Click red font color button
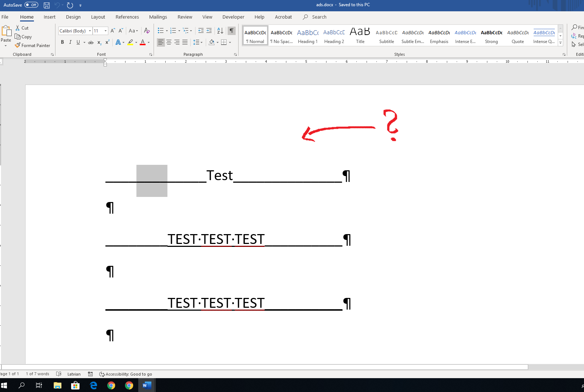 pos(143,42)
